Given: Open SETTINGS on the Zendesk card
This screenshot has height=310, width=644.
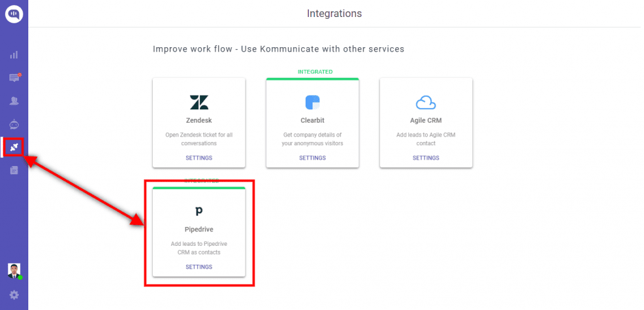Looking at the screenshot, I should 199,158.
